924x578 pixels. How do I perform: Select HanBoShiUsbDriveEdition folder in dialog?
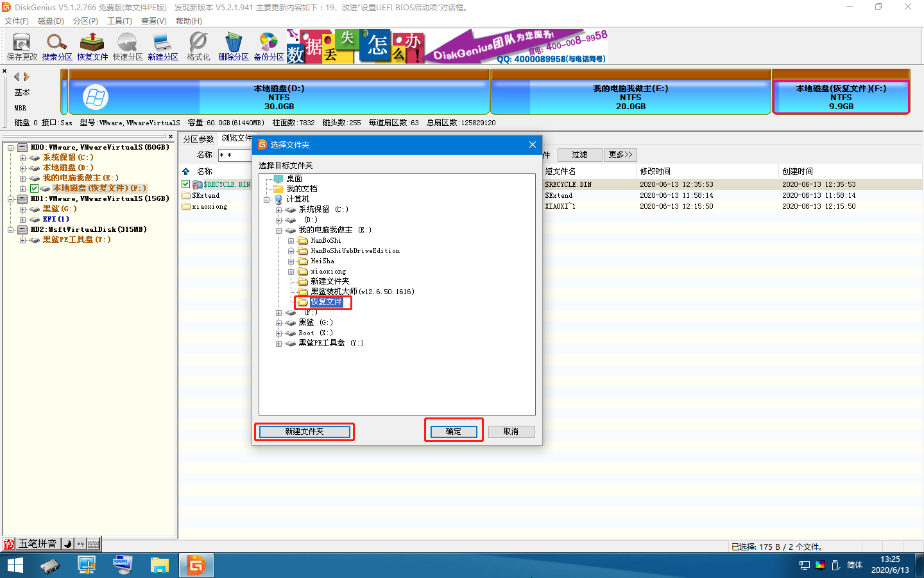point(355,251)
